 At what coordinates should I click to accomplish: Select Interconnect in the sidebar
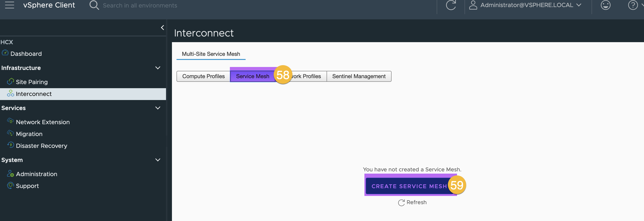(x=83, y=94)
